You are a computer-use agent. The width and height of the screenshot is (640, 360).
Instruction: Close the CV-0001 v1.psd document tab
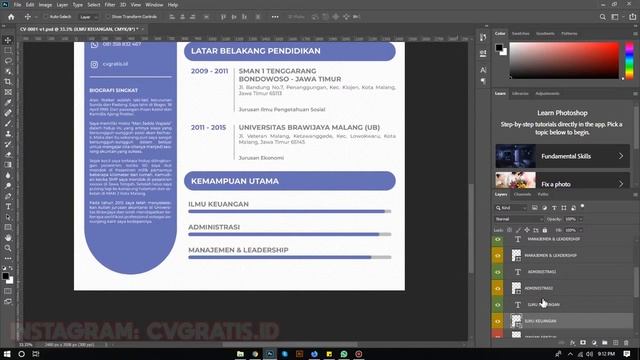[x=142, y=29]
